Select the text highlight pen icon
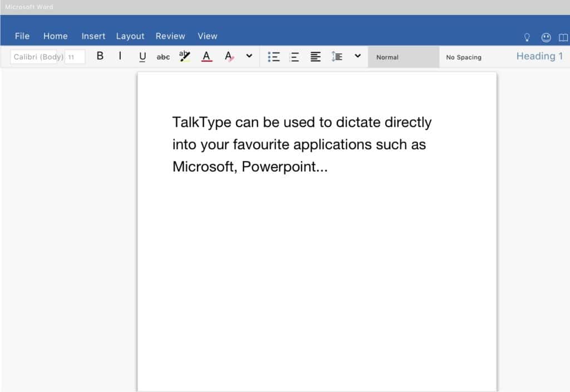 tap(185, 56)
